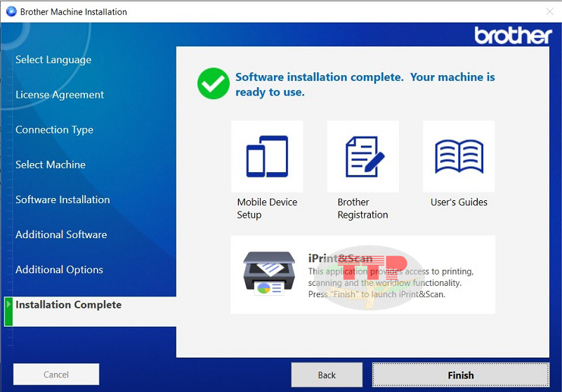Viewport: 562px width, 392px height.
Task: Click the Back button
Action: pos(327,375)
